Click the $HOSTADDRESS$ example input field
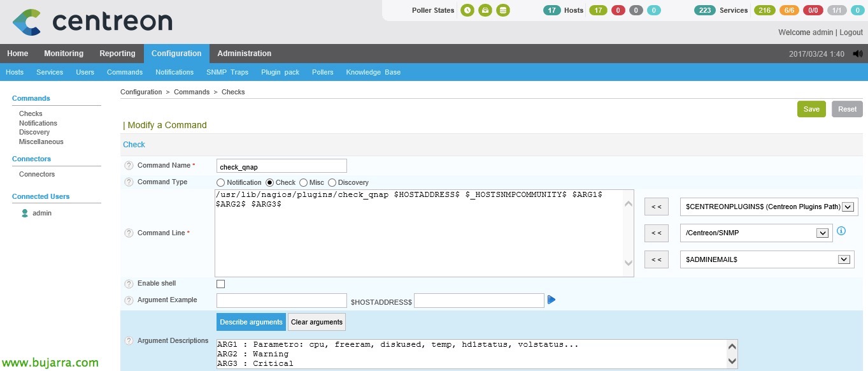 pos(479,300)
